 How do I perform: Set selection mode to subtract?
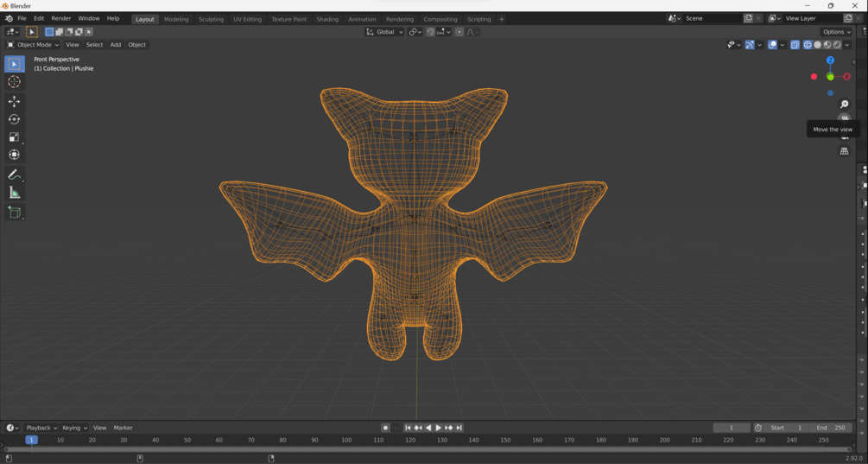(x=69, y=32)
